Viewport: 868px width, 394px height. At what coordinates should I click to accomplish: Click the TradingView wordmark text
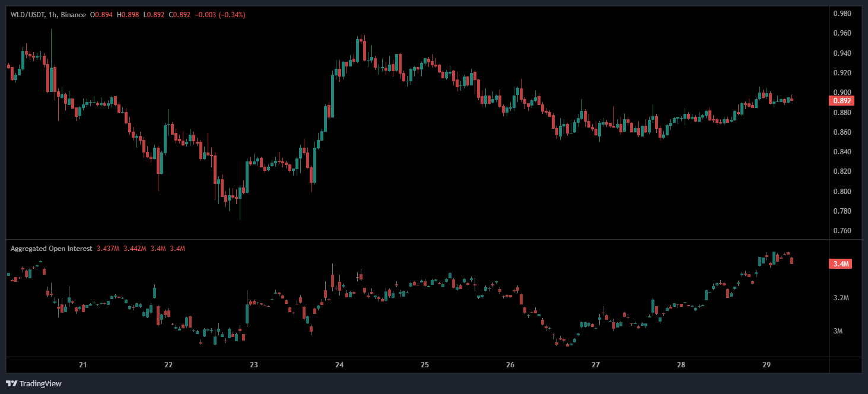click(x=40, y=383)
